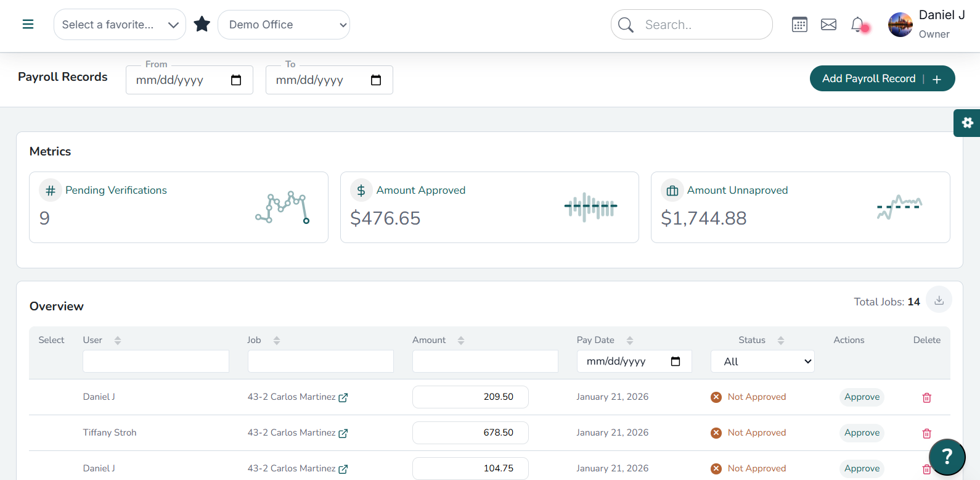Screen dimensions: 980x480
Task: Open the messages envelope icon
Action: pyautogui.click(x=829, y=25)
